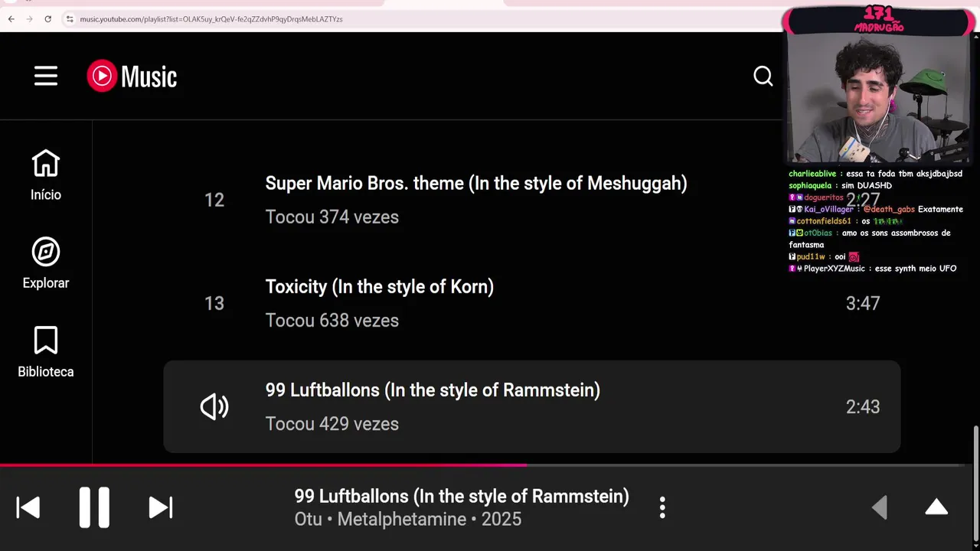Play Super Mario Bros. theme track
980x551 pixels.
475,184
